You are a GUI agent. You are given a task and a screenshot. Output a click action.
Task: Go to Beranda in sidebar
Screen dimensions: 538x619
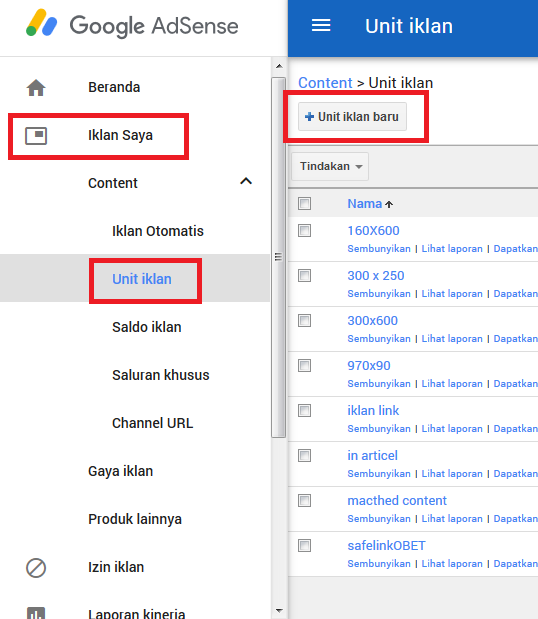click(114, 87)
